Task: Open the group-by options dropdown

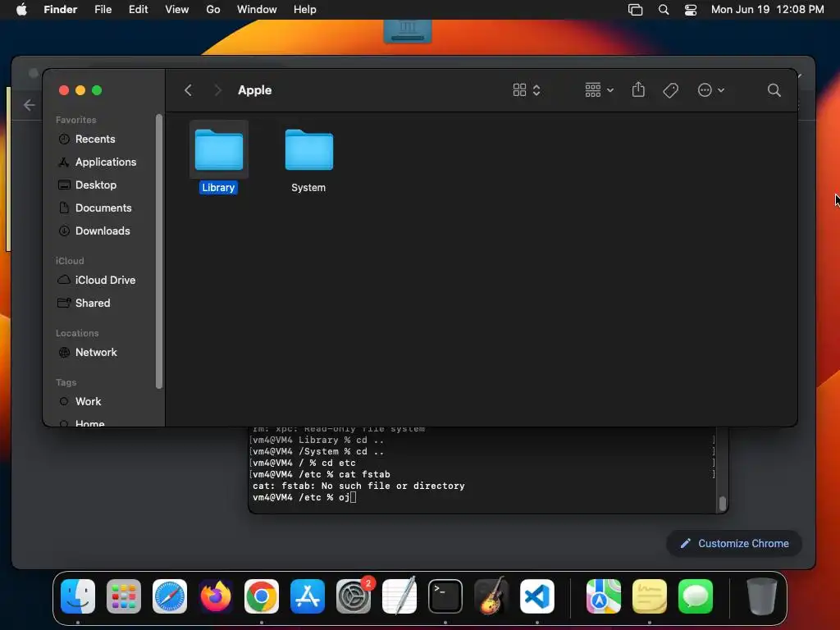Action: 599,90
